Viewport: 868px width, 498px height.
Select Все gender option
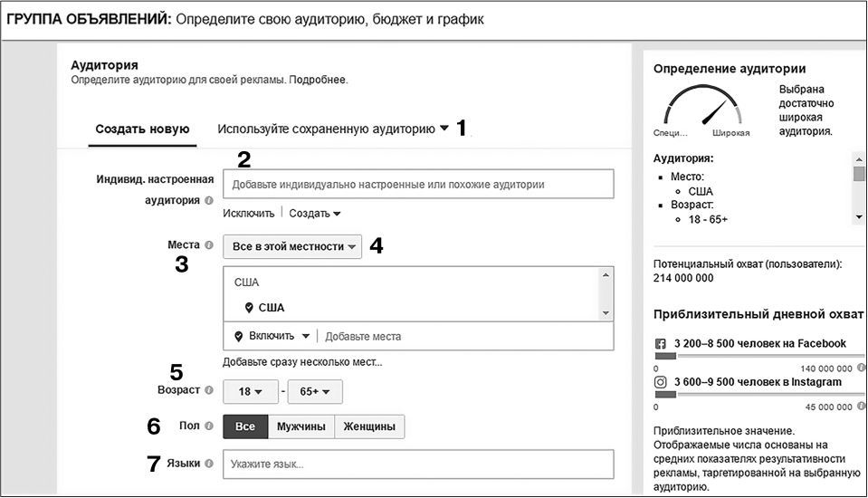tap(245, 426)
